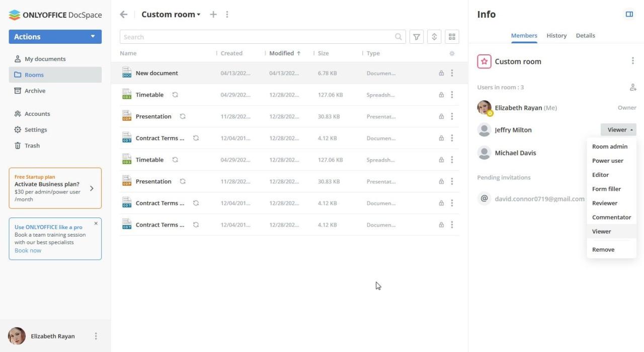Select Room admin role from the menu
The image size is (644, 352).
611,147
